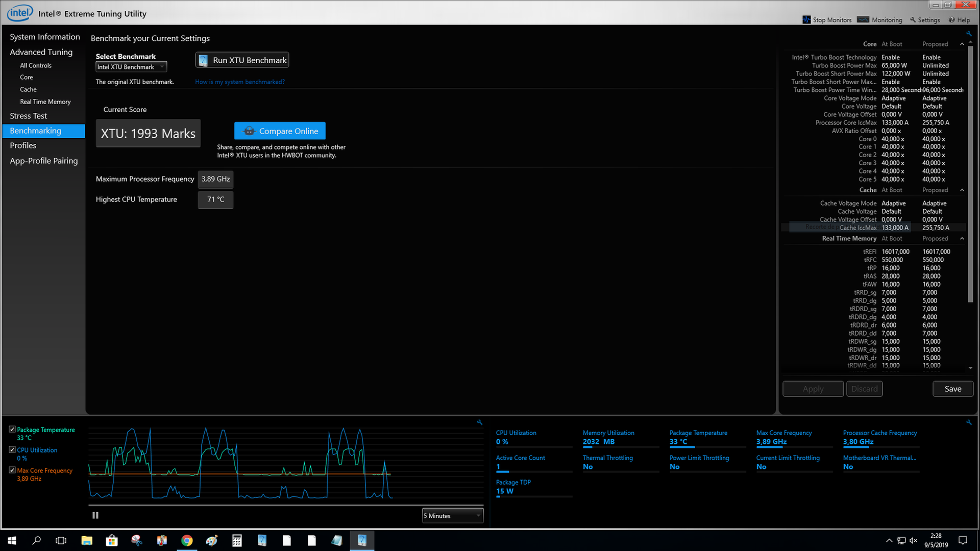Collapse the Core section chevron
The width and height of the screenshot is (980, 551).
[962, 44]
